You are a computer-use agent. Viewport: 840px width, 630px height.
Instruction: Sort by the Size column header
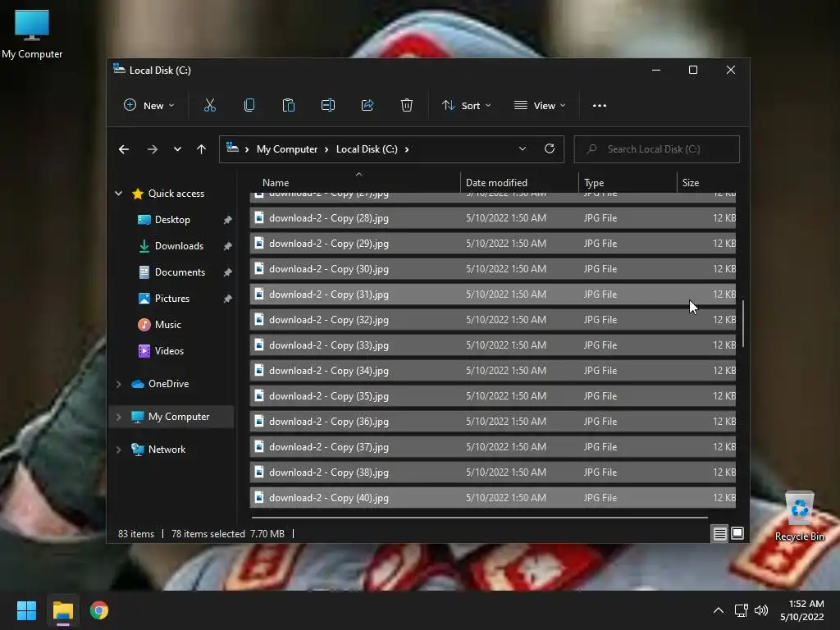tap(706, 183)
